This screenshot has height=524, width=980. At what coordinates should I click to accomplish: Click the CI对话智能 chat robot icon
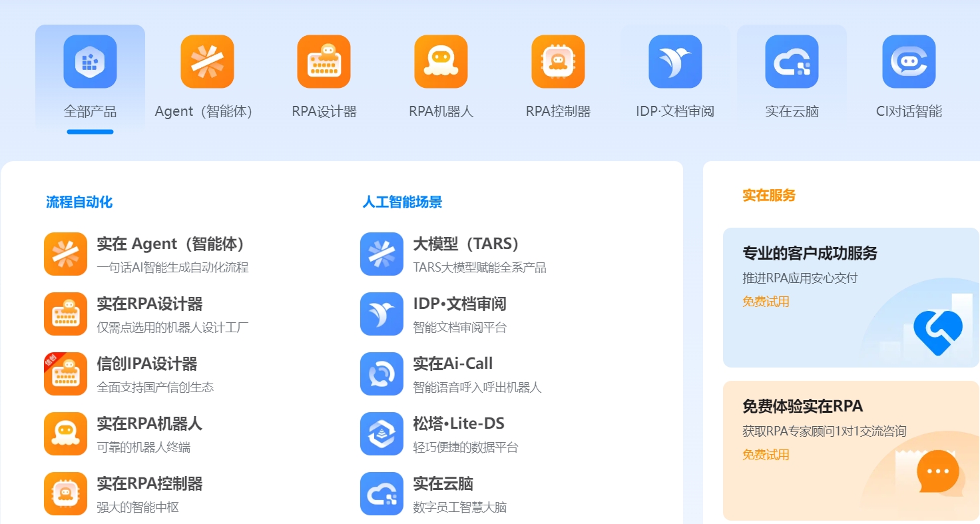908,61
